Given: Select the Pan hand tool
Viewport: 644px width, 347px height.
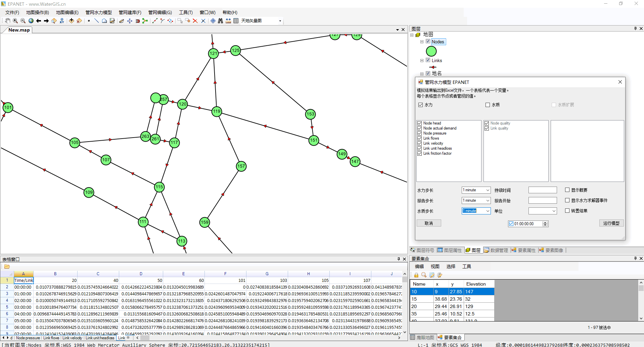Looking at the screenshot, I should [7, 21].
